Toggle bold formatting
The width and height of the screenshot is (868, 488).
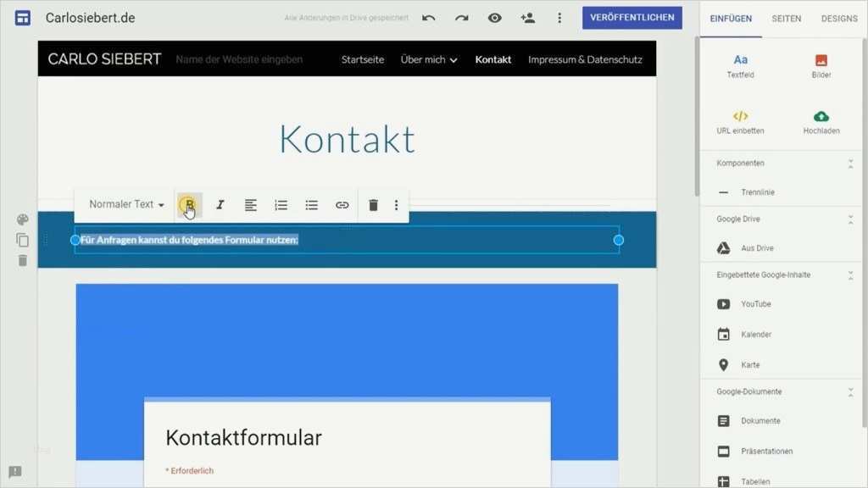coord(189,205)
